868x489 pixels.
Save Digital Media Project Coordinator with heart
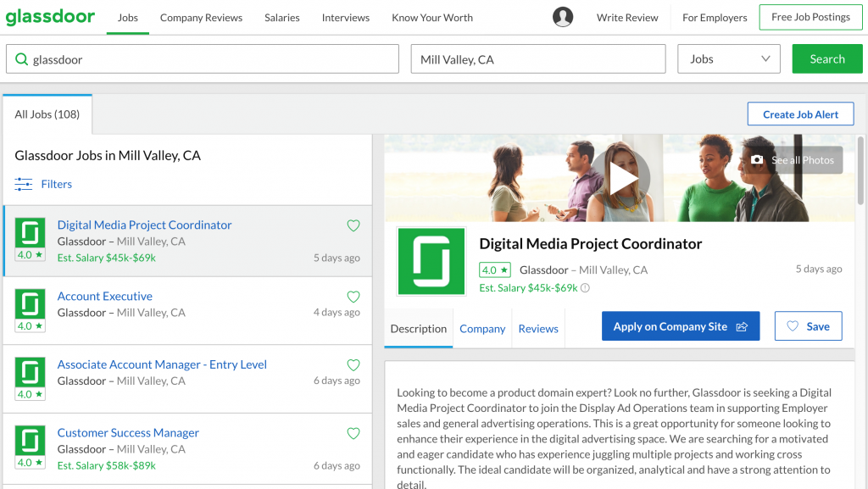(x=353, y=225)
